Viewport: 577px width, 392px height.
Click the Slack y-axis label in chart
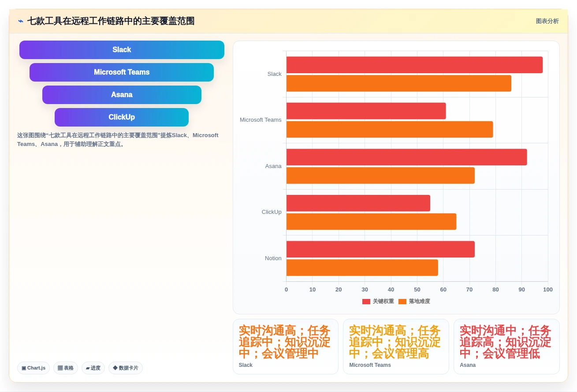(274, 74)
